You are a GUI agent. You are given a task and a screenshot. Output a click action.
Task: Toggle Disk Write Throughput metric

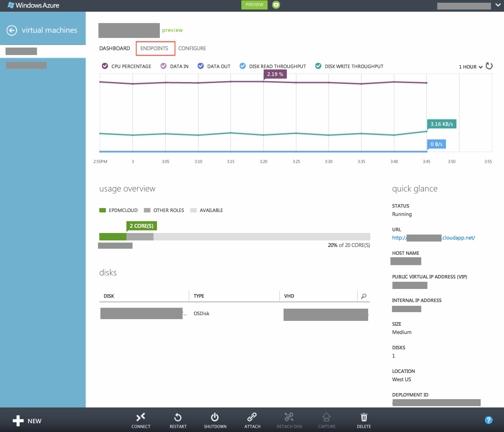318,66
